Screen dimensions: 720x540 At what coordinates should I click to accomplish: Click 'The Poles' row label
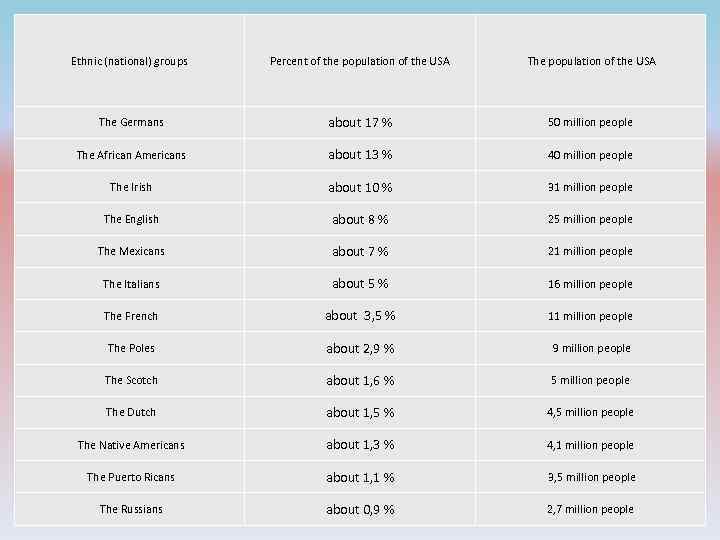(x=131, y=348)
